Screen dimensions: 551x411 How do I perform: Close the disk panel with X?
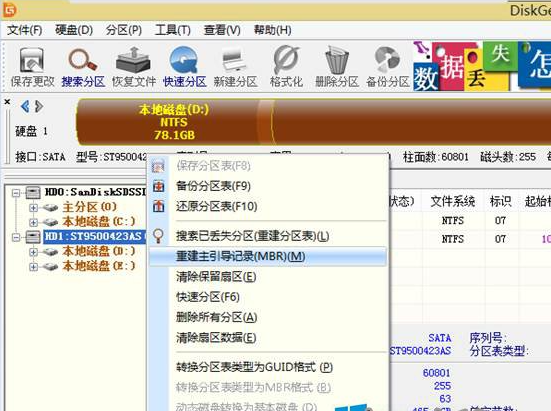point(7,102)
